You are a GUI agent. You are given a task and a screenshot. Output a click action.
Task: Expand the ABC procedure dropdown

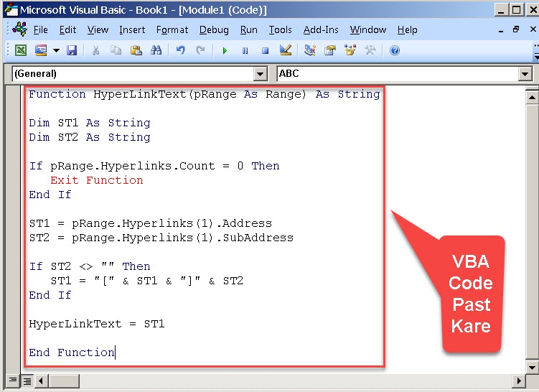[x=525, y=74]
